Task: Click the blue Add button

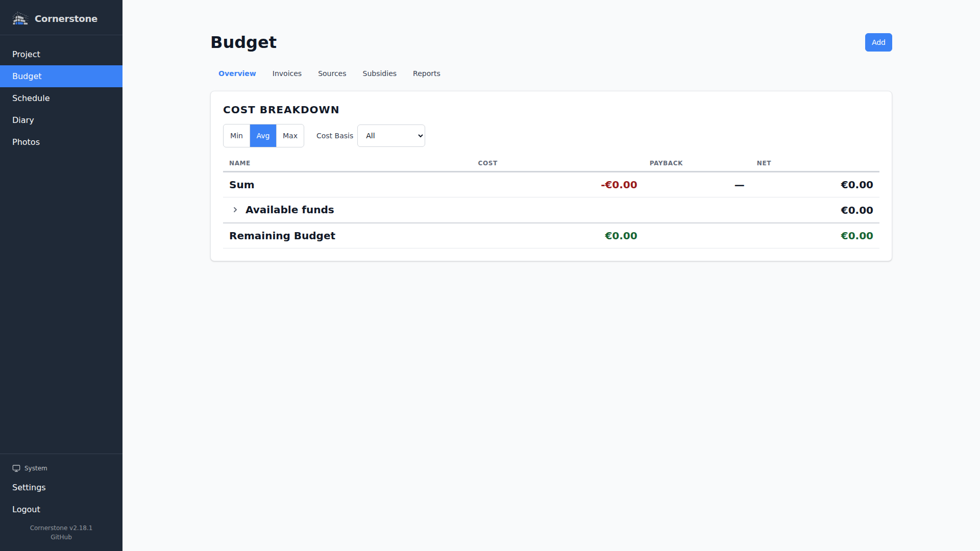Action: coord(878,42)
